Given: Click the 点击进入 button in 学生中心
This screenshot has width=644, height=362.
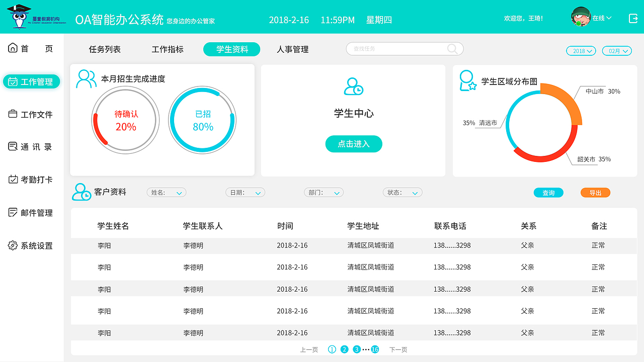Looking at the screenshot, I should click(354, 144).
